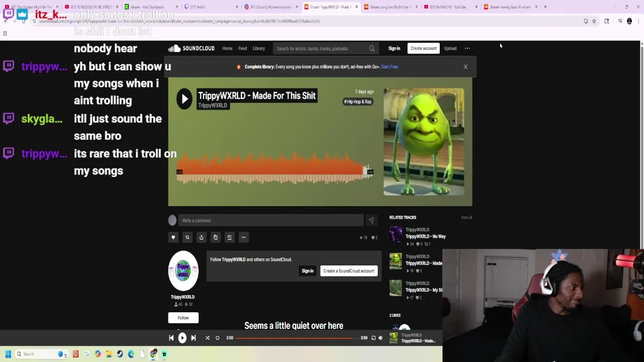Screen dimensions: 644x362
Task: Click the 2 LIKES heading
Action: pyautogui.click(x=395, y=315)
